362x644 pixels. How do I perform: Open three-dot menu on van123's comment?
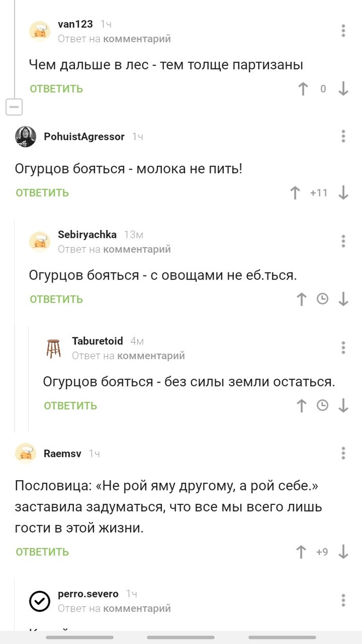(343, 30)
